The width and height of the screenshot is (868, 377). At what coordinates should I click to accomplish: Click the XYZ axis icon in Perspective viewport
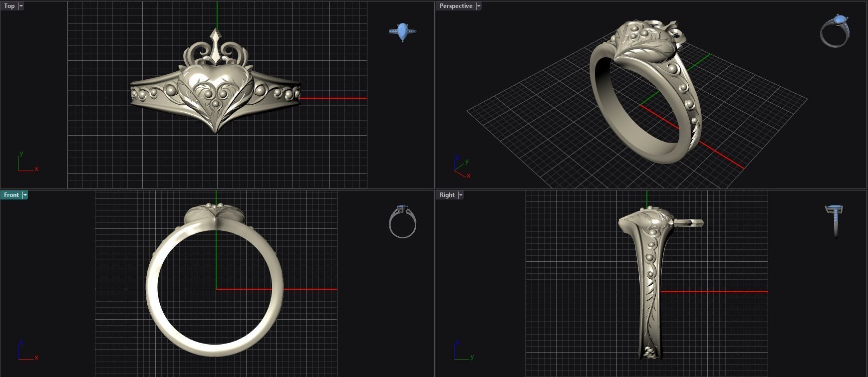click(462, 167)
